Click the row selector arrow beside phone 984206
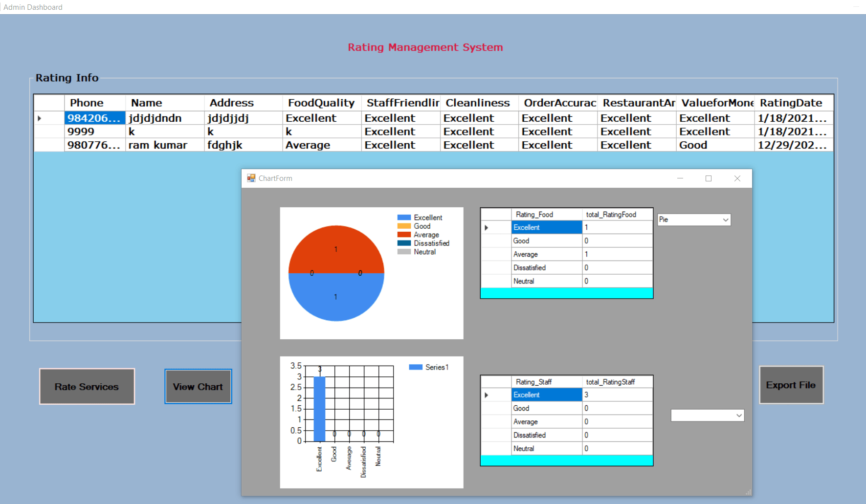Screen dimensions: 866x504 [39, 118]
